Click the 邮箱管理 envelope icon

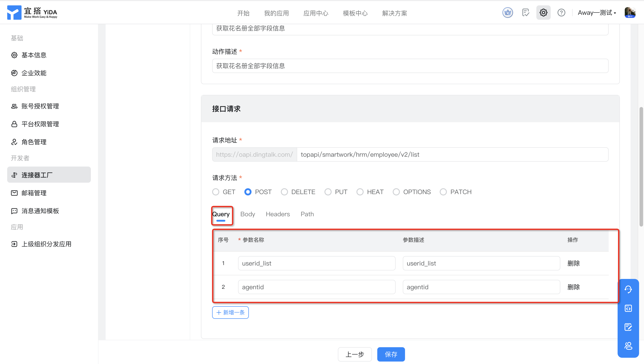[x=14, y=193]
